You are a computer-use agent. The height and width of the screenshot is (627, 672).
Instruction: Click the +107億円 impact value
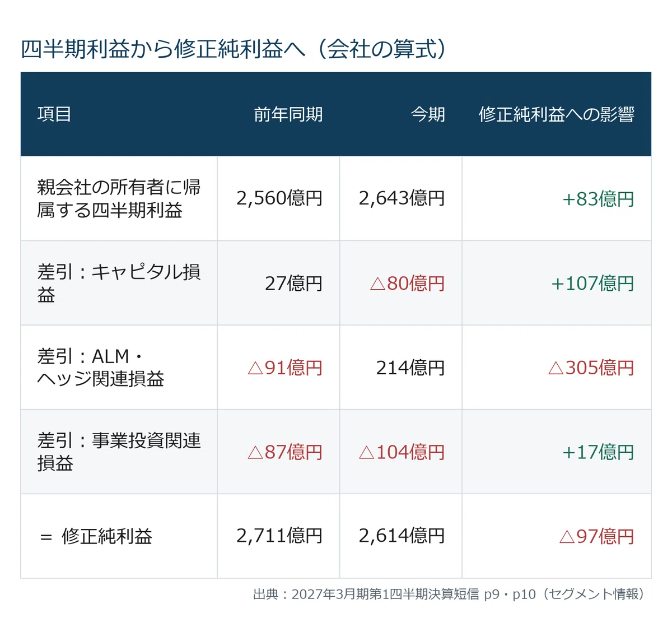[x=592, y=284]
